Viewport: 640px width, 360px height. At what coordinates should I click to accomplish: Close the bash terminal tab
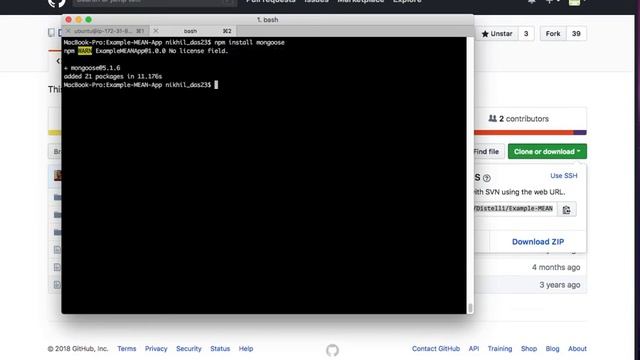tap(156, 31)
